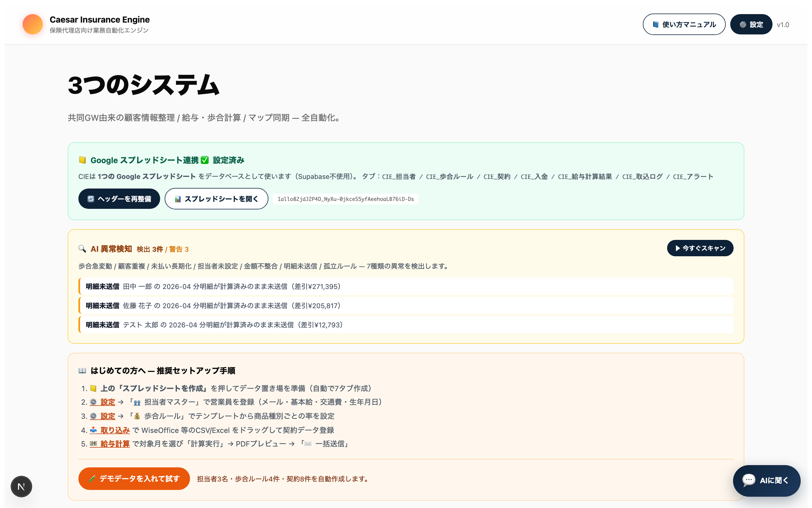Click ヘッダーを再整備 button

[x=119, y=199]
